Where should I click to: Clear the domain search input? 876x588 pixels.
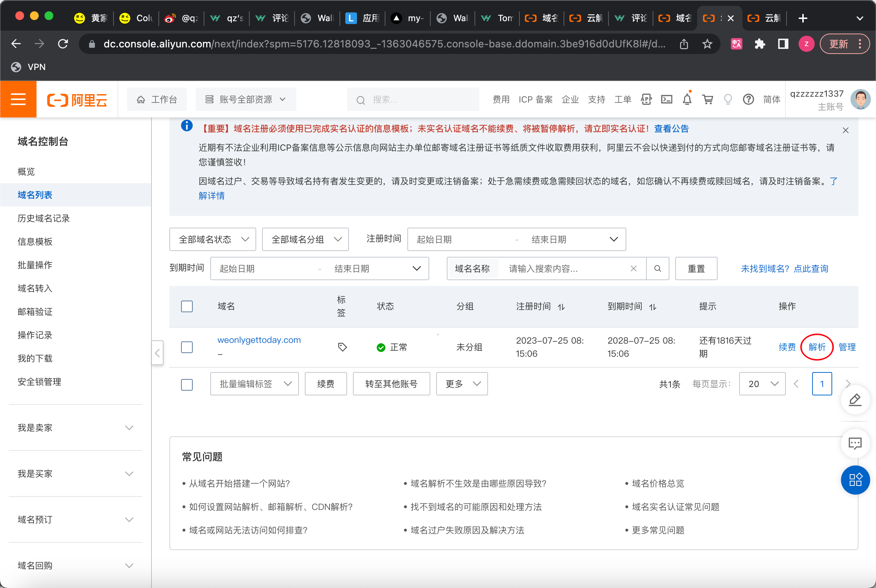click(x=633, y=268)
